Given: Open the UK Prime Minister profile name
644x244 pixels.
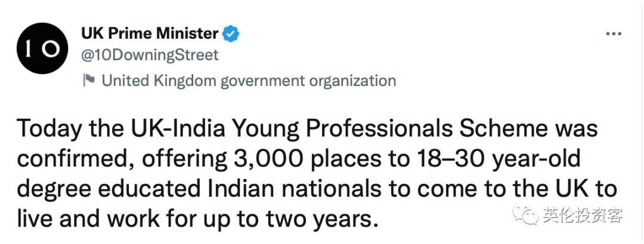Looking at the screenshot, I should [x=150, y=33].
